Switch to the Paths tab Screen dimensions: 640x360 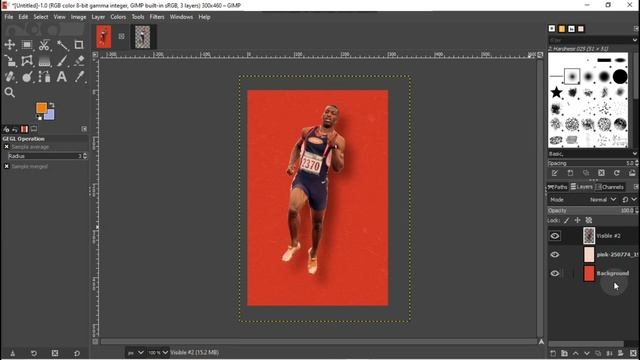(558, 187)
